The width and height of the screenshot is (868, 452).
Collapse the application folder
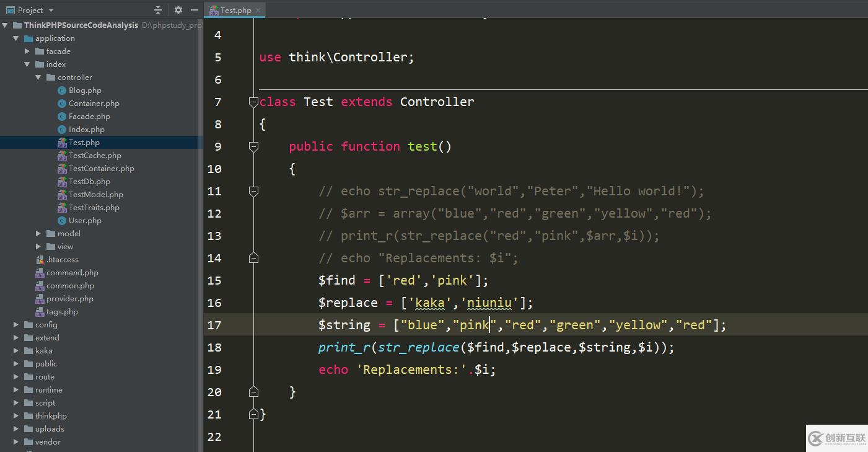pos(16,38)
